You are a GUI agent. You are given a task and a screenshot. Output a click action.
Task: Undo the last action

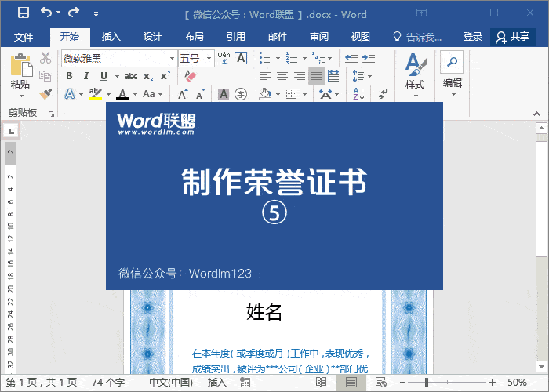pos(46,13)
